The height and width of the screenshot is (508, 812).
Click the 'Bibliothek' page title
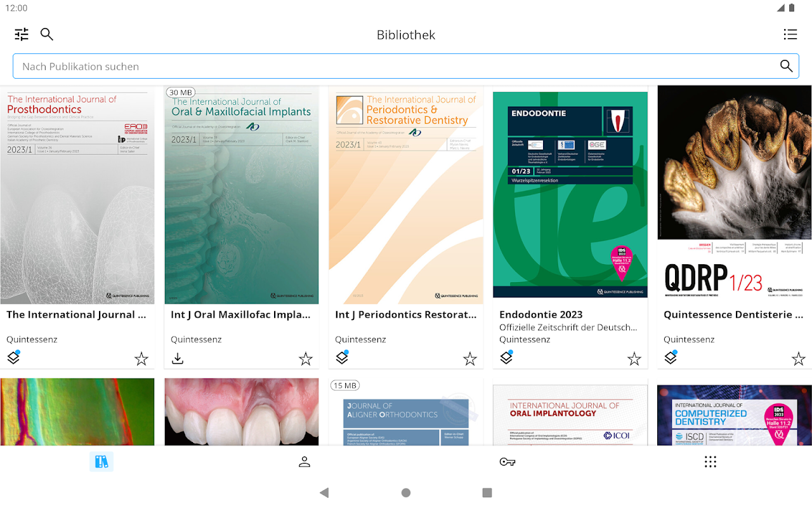tap(406, 35)
